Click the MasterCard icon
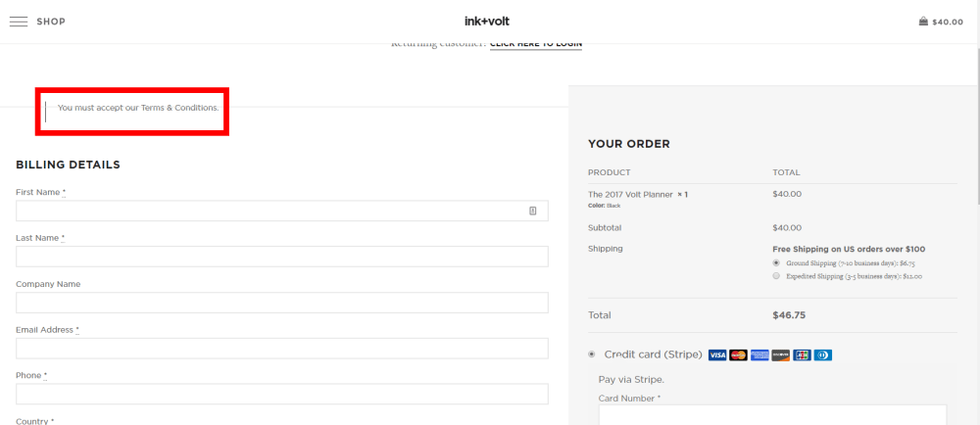 (739, 354)
